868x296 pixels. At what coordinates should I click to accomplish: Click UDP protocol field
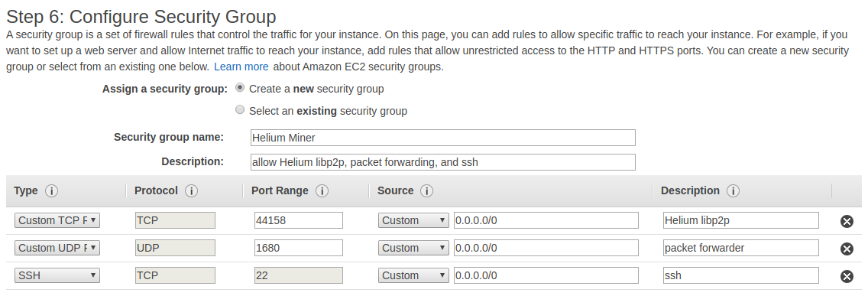point(175,248)
